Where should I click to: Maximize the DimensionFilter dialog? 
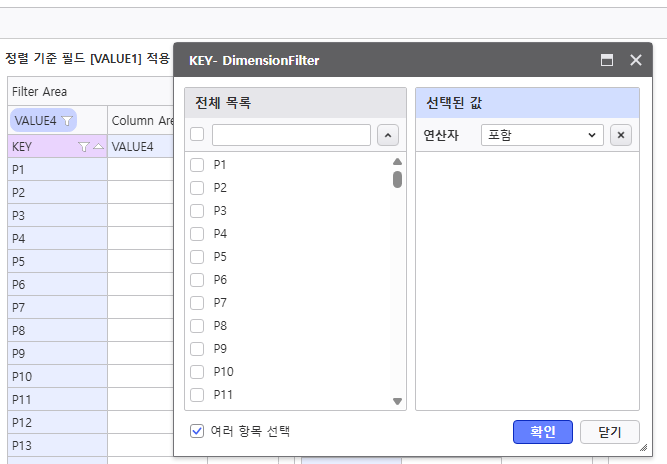pos(607,60)
